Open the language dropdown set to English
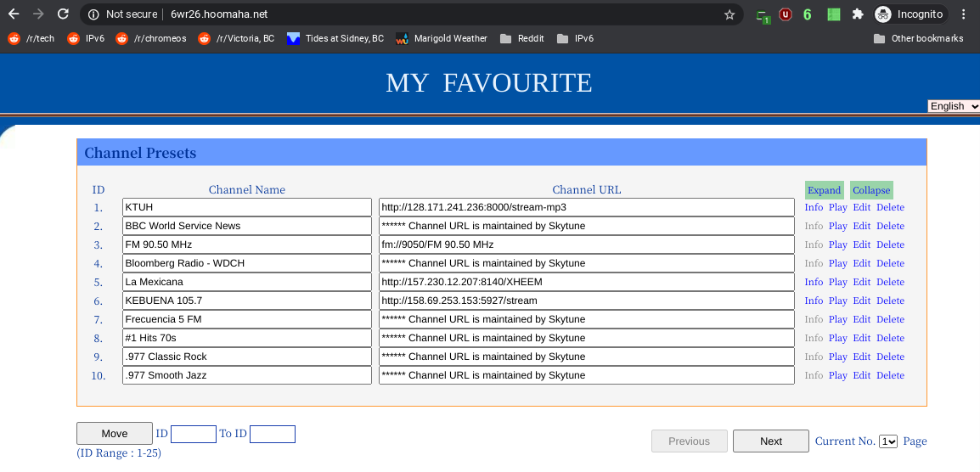The height and width of the screenshot is (472, 980). 954,106
